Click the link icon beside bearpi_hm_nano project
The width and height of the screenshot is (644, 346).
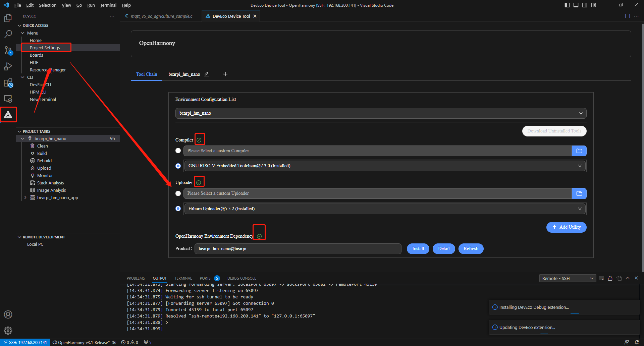pos(112,138)
